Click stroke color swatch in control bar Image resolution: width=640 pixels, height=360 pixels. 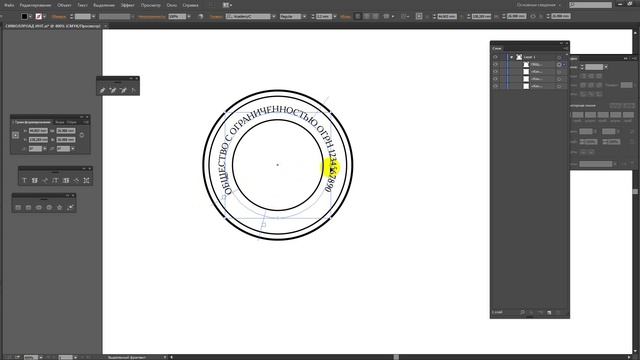click(38, 17)
